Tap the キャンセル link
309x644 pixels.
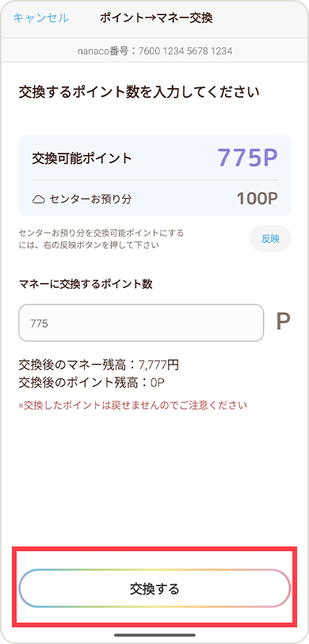(x=40, y=18)
